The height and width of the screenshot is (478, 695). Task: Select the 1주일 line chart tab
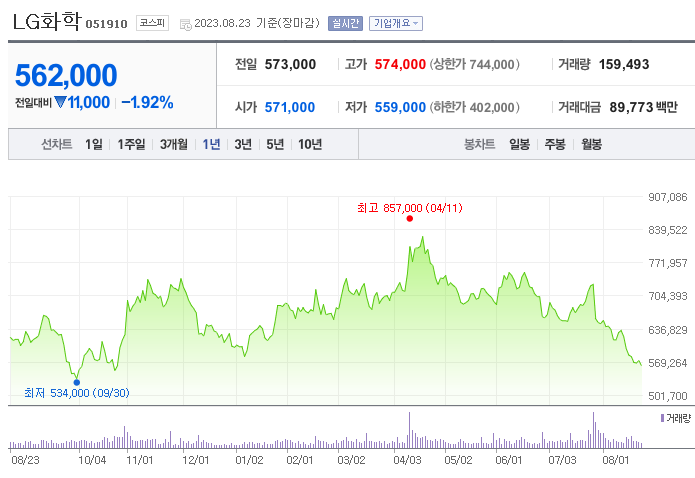coord(131,144)
